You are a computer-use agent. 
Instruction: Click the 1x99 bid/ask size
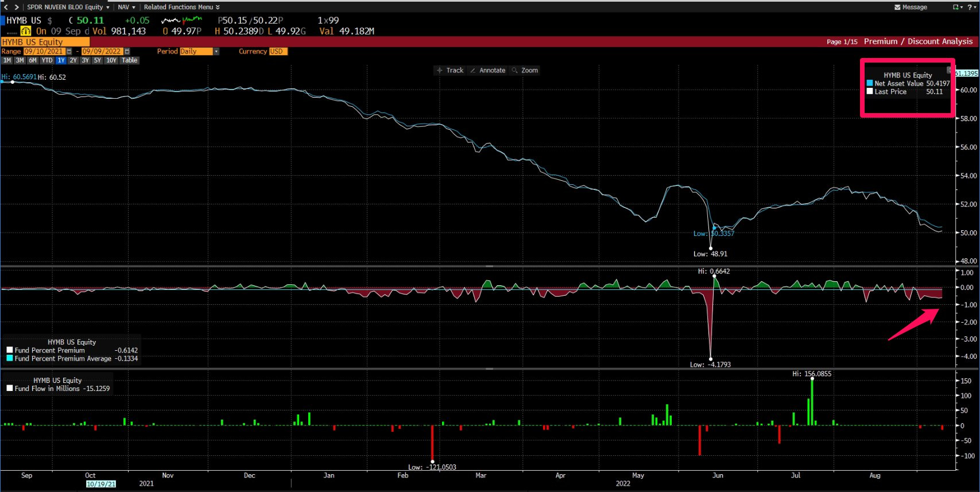coord(328,21)
